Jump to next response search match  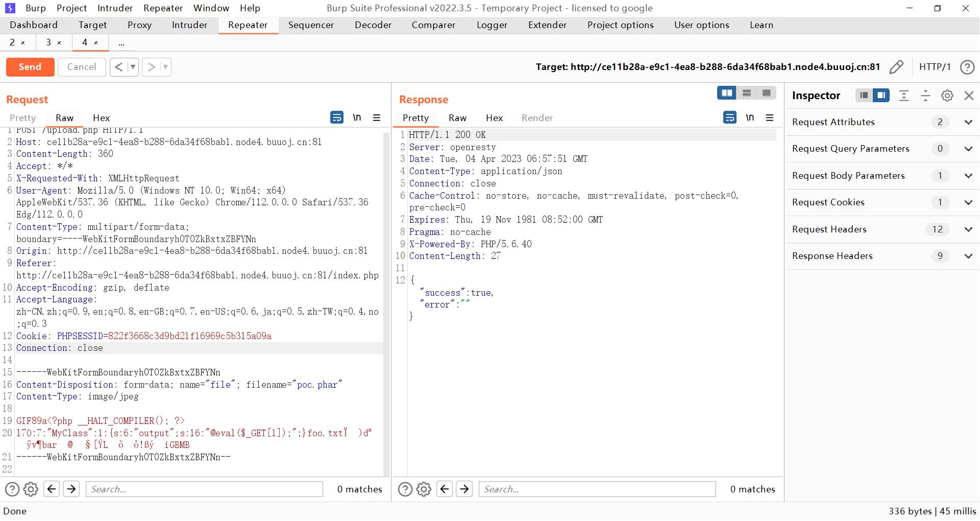click(464, 489)
